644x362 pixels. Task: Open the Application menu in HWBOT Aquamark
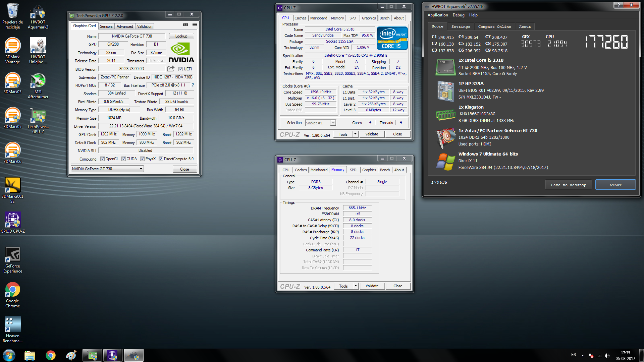coord(438,15)
